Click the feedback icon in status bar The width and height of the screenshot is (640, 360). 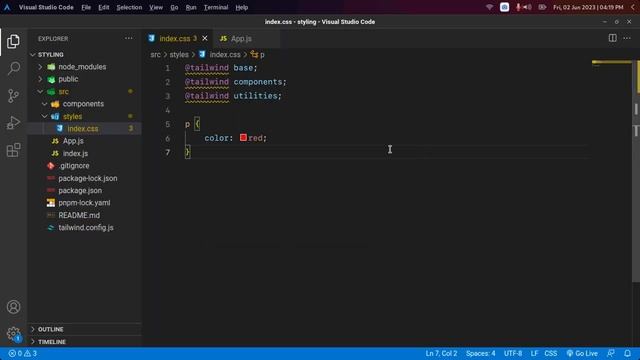click(x=611, y=353)
